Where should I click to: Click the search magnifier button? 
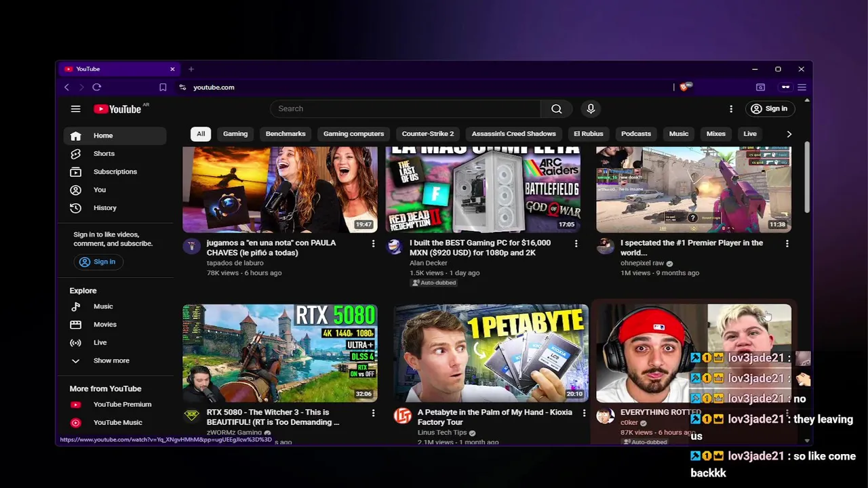pyautogui.click(x=556, y=108)
